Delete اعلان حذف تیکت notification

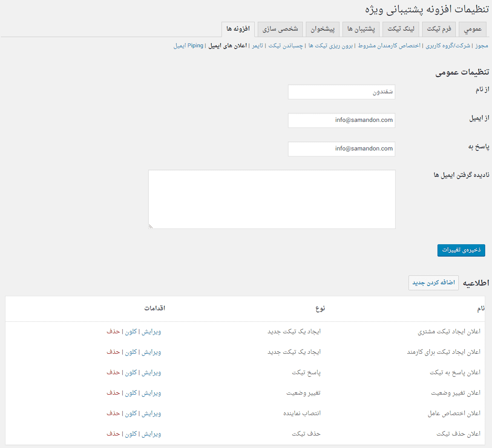pyautogui.click(x=113, y=434)
